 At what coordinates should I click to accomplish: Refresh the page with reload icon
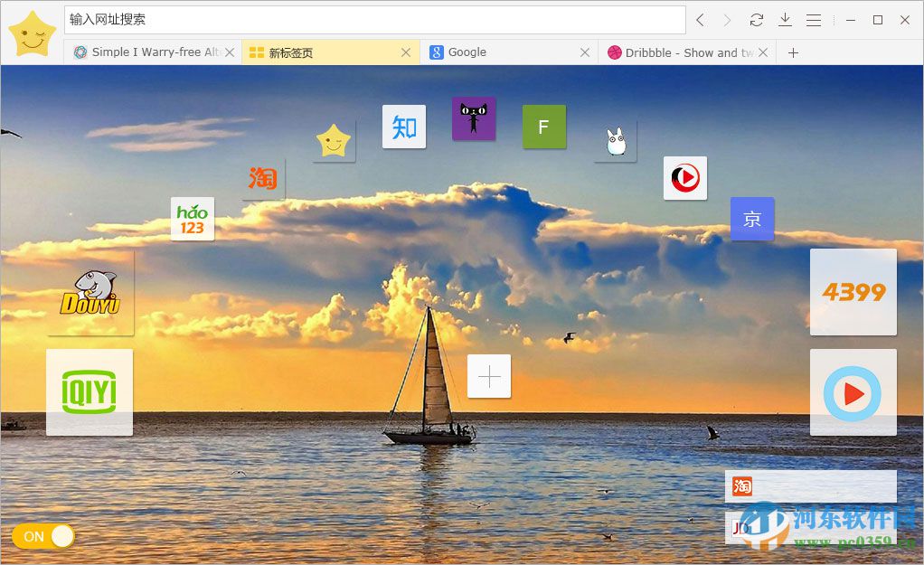click(756, 20)
